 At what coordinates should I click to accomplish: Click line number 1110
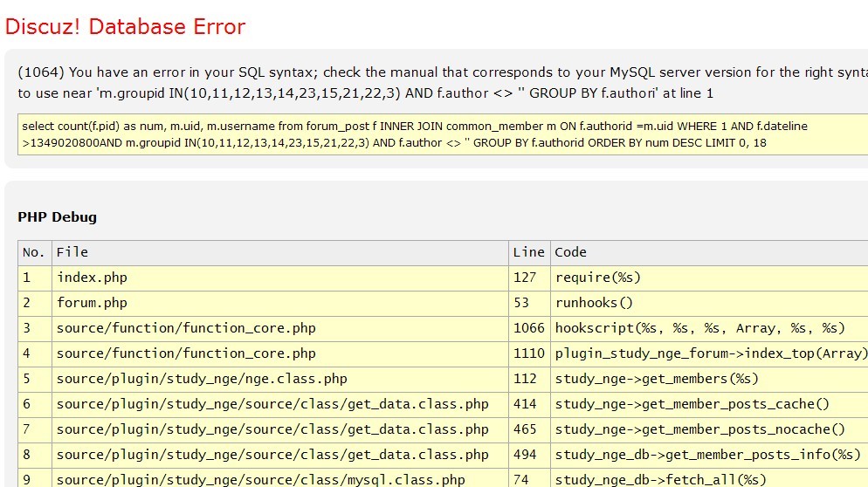pyautogui.click(x=529, y=354)
